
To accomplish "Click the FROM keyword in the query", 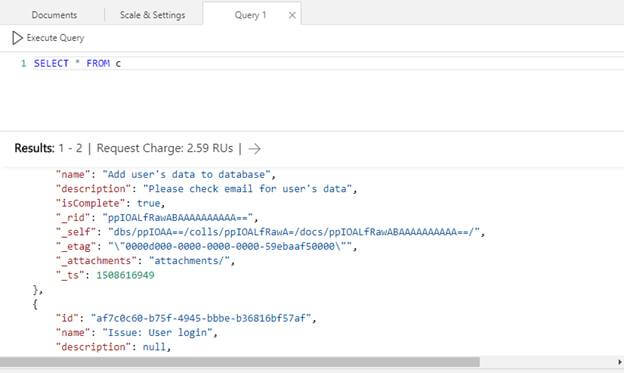I will (x=98, y=63).
